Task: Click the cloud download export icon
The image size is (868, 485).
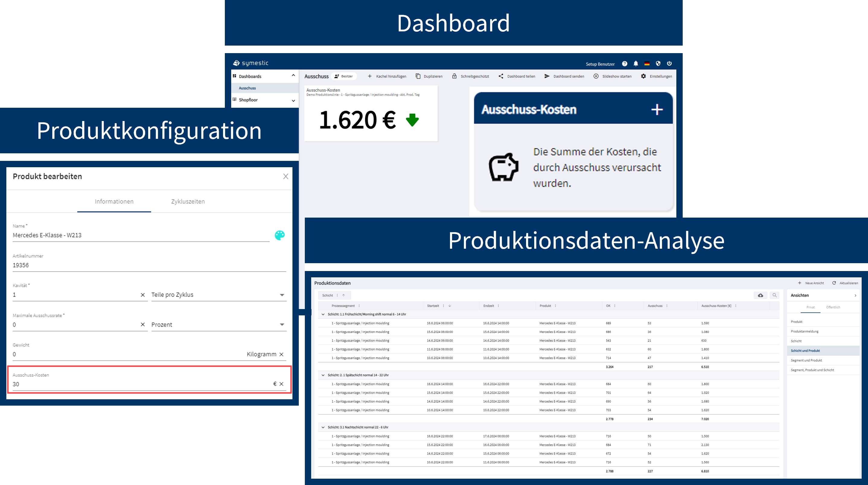Action: click(760, 295)
